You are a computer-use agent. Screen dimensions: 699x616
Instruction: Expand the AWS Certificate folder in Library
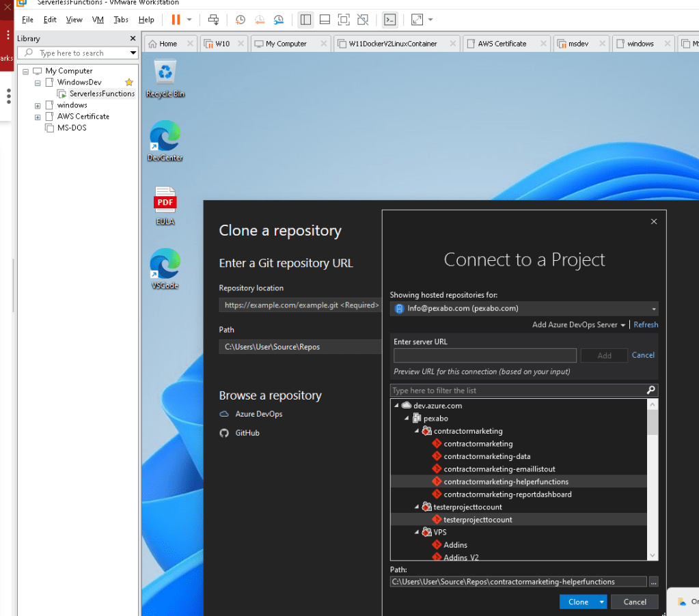coord(38,117)
